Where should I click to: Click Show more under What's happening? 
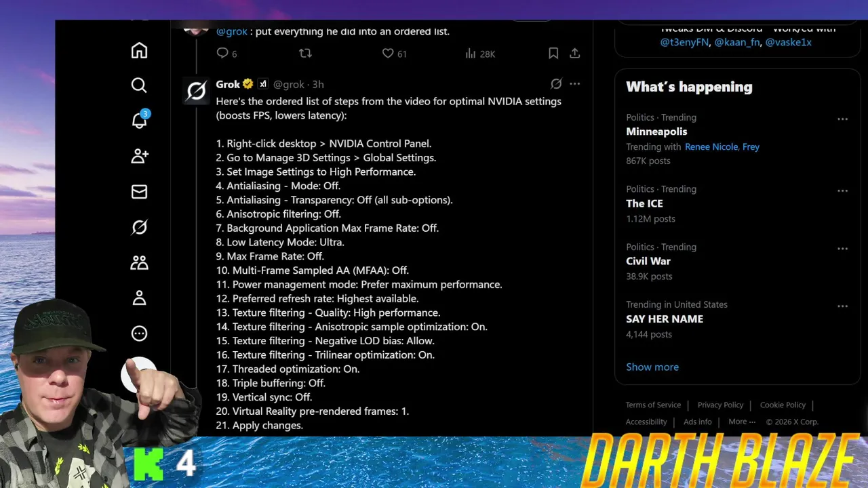tap(652, 367)
